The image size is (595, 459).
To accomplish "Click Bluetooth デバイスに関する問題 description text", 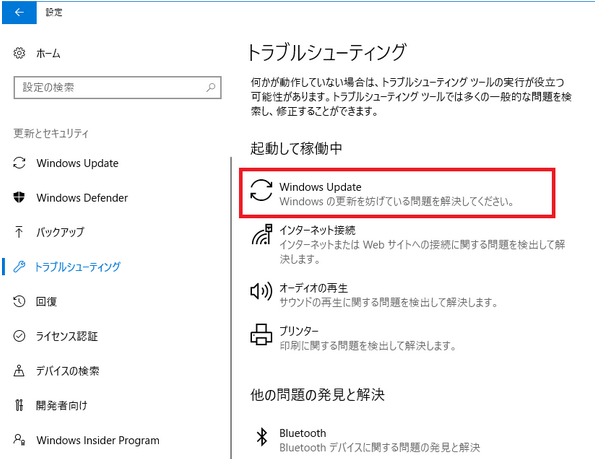I will click(x=380, y=448).
